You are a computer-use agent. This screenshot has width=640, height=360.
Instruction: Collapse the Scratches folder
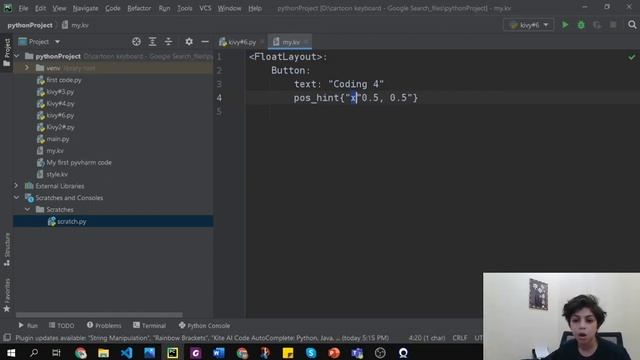[27, 209]
